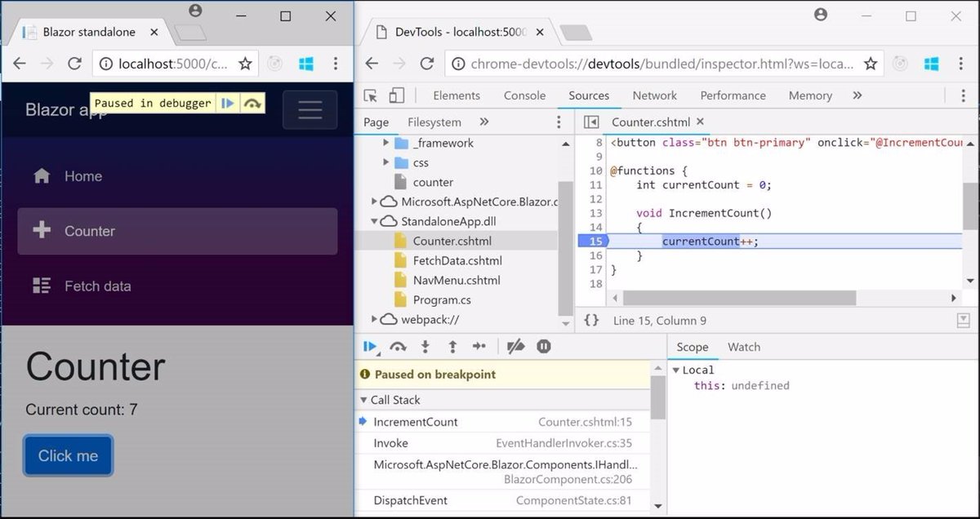Toggle Deactivate breakpoints icon
980x519 pixels.
515,347
